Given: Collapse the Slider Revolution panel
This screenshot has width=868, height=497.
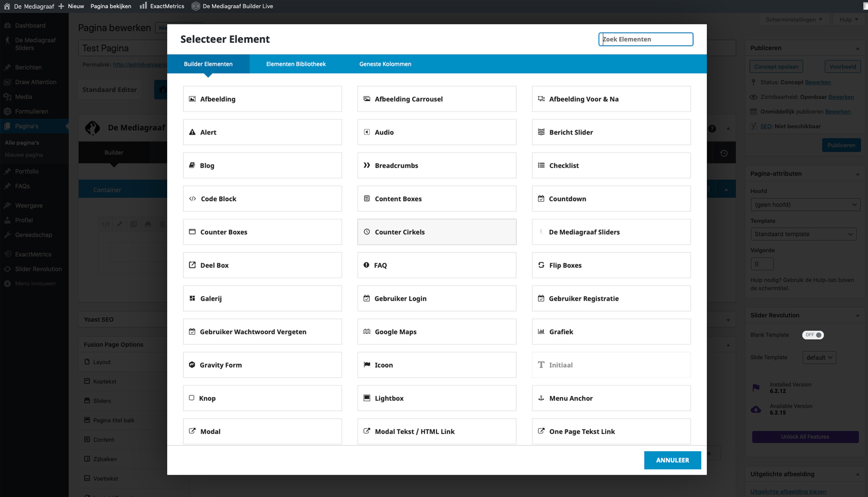Looking at the screenshot, I should point(858,316).
